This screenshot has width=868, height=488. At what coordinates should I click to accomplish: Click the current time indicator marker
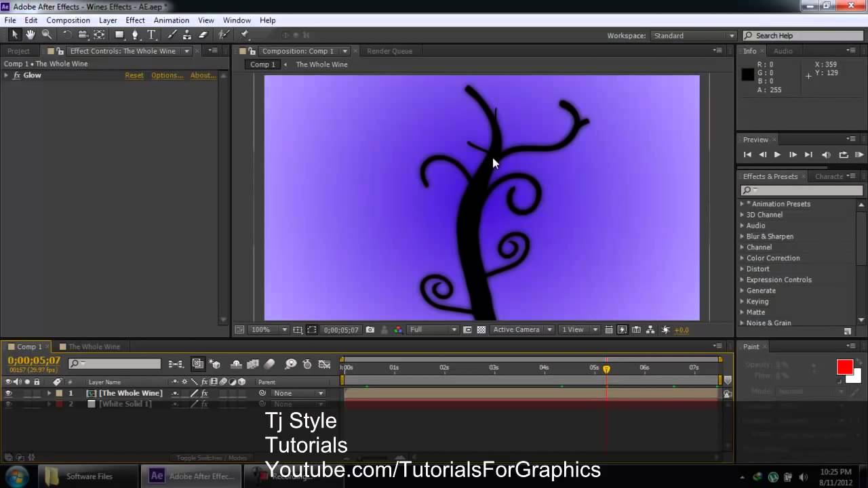[x=606, y=369]
